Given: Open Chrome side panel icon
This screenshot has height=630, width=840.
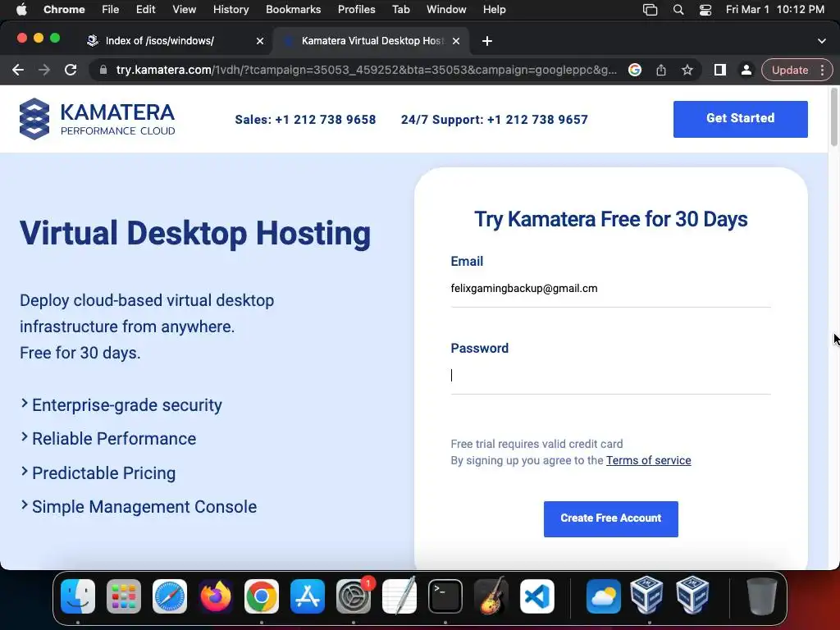Looking at the screenshot, I should click(x=720, y=71).
